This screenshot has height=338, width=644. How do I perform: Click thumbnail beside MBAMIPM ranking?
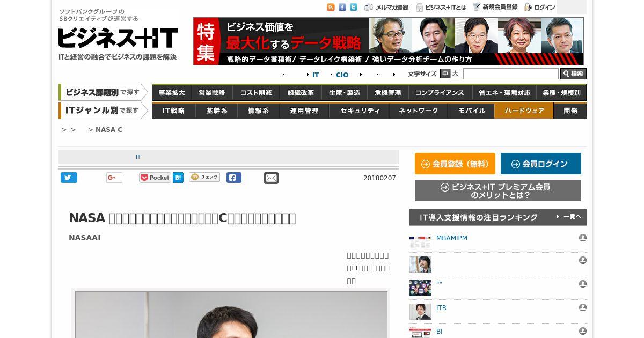pos(420,241)
